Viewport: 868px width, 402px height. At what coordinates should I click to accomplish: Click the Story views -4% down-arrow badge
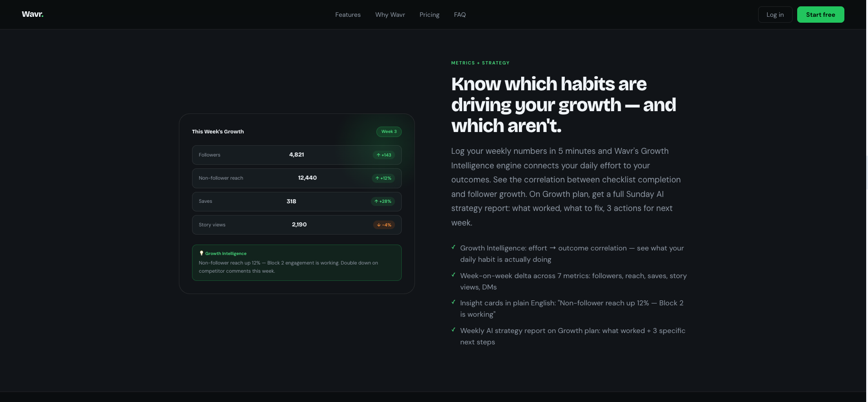point(384,225)
